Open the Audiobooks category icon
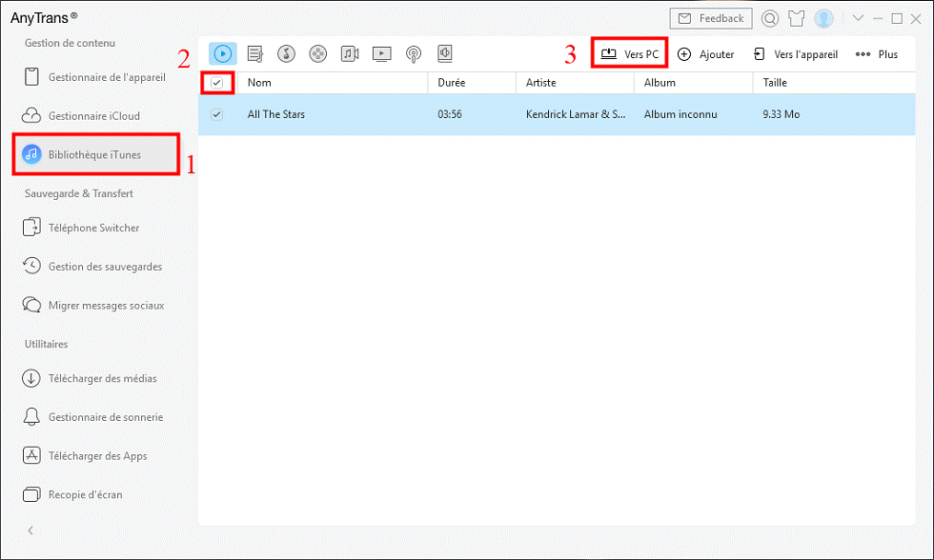Image resolution: width=934 pixels, height=560 pixels. pos(445,53)
